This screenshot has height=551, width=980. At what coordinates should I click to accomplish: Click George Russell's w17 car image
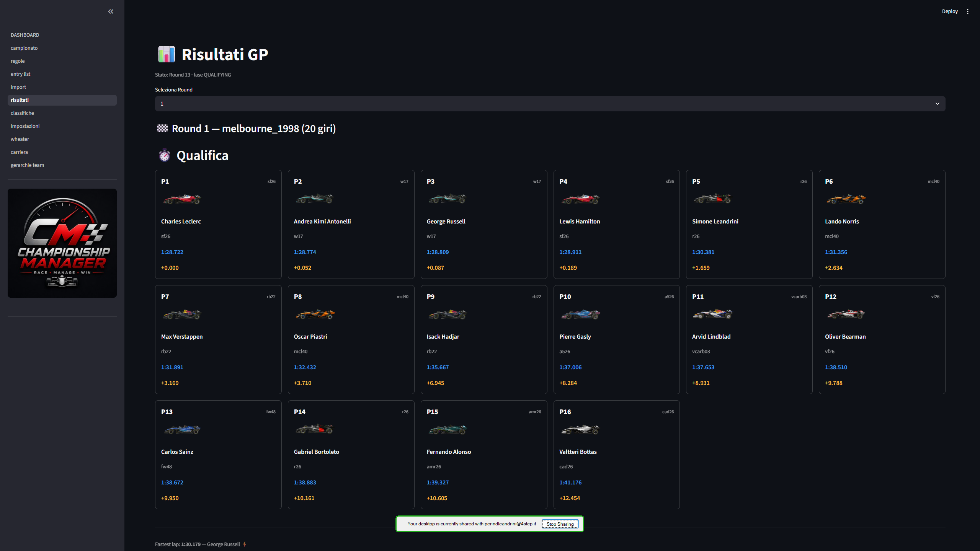(x=447, y=199)
